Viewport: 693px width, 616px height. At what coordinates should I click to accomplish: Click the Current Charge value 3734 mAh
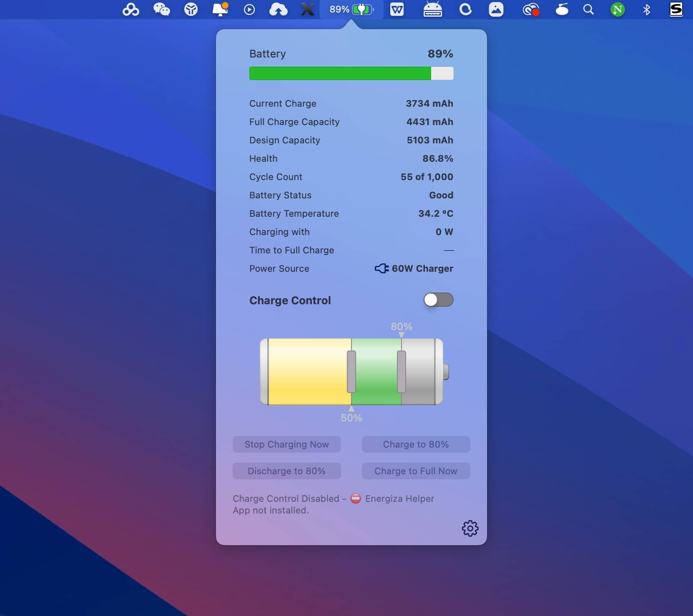coord(429,103)
